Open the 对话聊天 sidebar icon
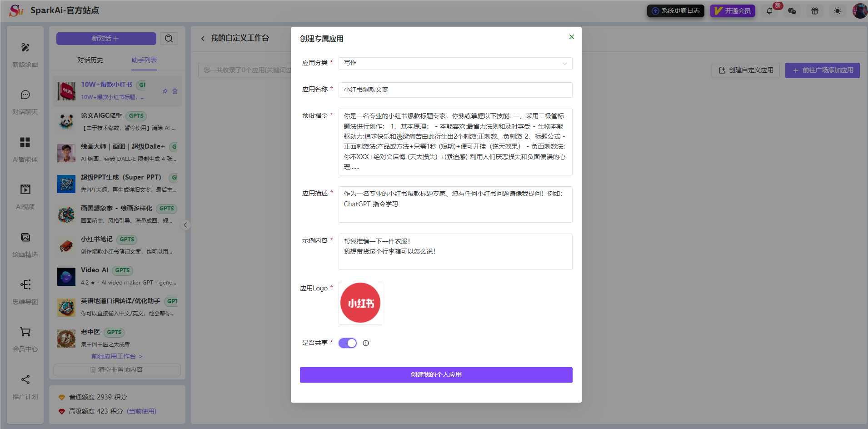868x429 pixels. 25,95
